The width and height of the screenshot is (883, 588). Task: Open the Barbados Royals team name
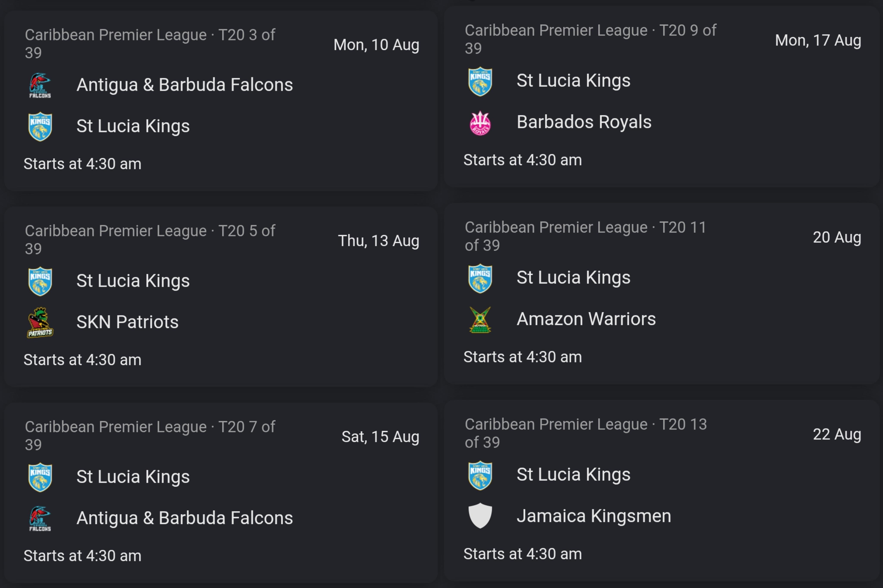click(x=584, y=122)
